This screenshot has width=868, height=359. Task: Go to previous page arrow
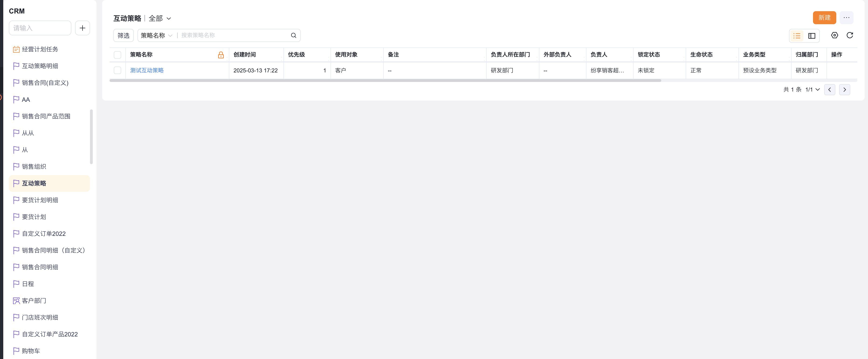point(829,89)
